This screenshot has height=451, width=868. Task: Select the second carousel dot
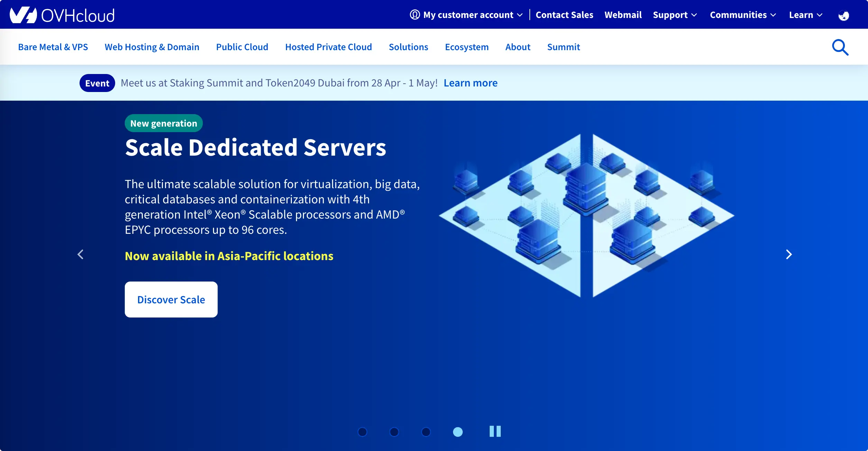point(394,432)
